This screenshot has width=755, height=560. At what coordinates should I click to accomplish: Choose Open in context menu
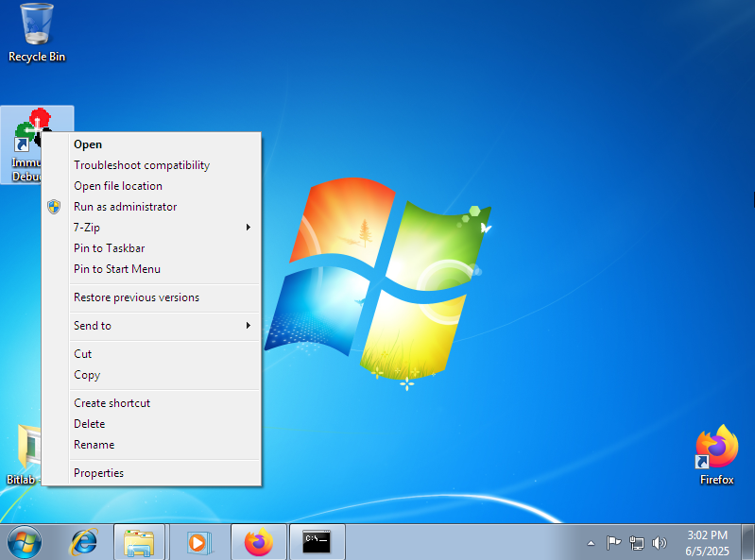[152, 144]
